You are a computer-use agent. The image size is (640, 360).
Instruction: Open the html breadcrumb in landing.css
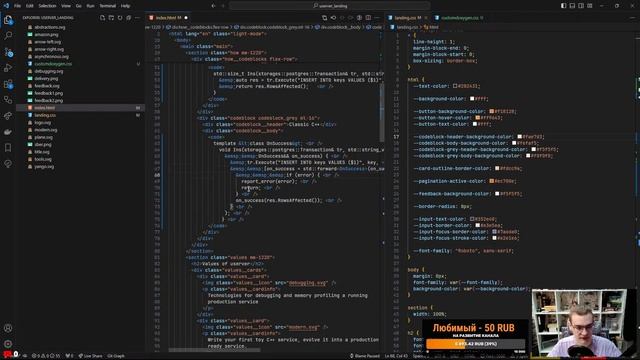(x=431, y=27)
